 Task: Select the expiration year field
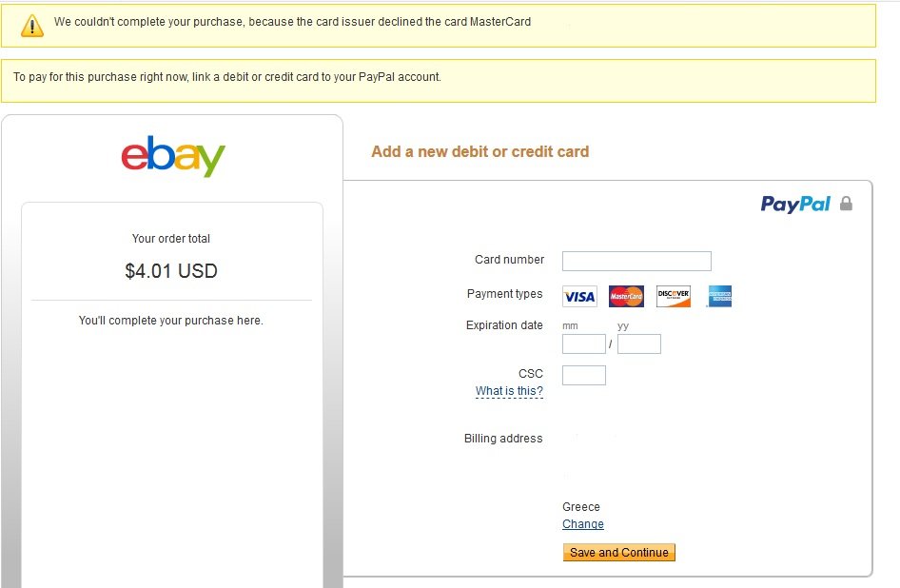[638, 344]
